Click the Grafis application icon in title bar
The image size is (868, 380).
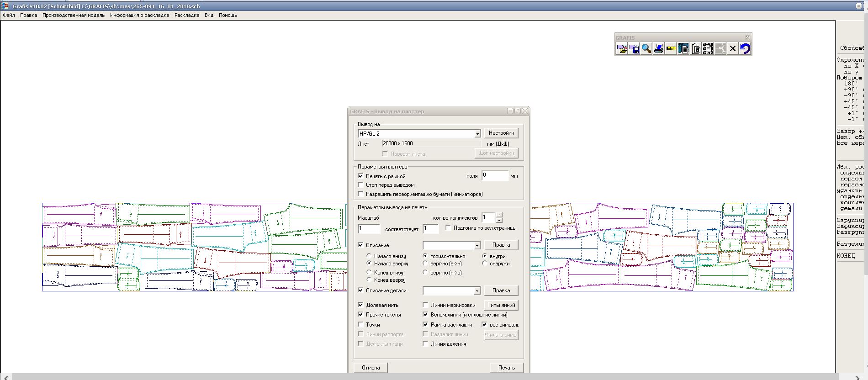pyautogui.click(x=6, y=6)
